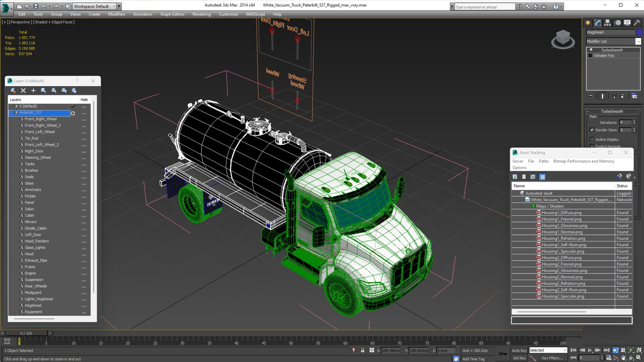Click the Pin Stack icon under modifier stack
This screenshot has height=362, width=644.
coord(591,96)
